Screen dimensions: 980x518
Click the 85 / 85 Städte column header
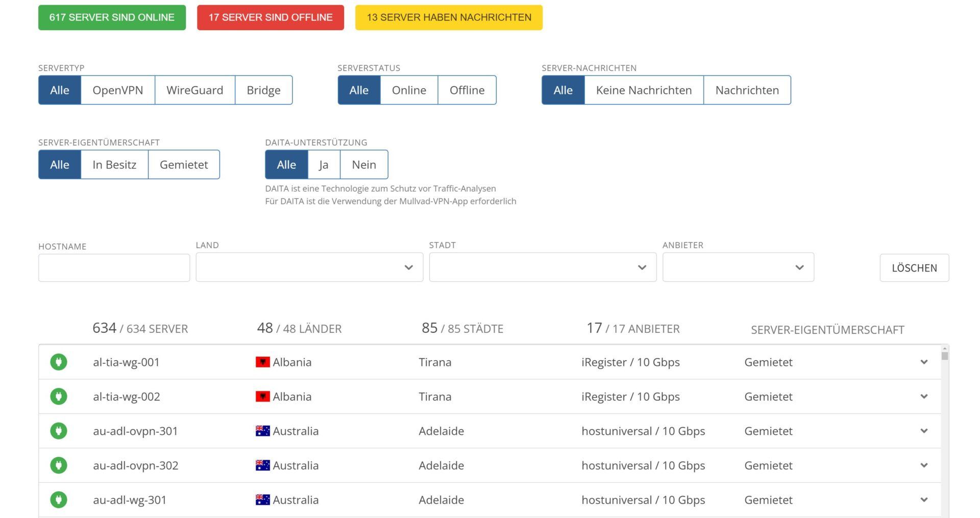click(x=462, y=328)
